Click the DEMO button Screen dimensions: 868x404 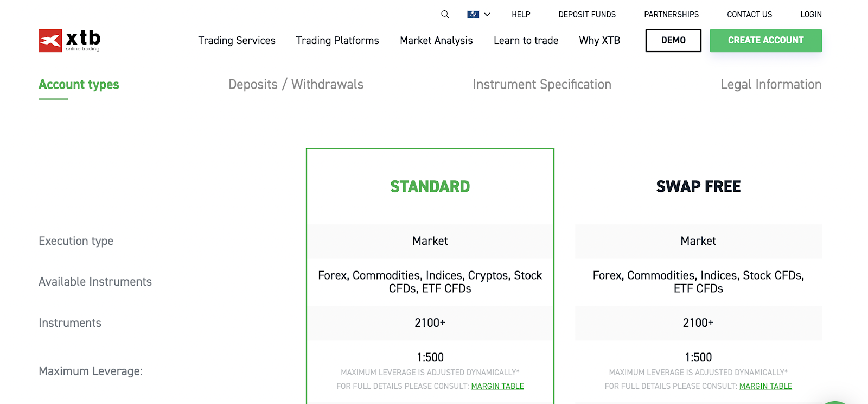pyautogui.click(x=673, y=41)
